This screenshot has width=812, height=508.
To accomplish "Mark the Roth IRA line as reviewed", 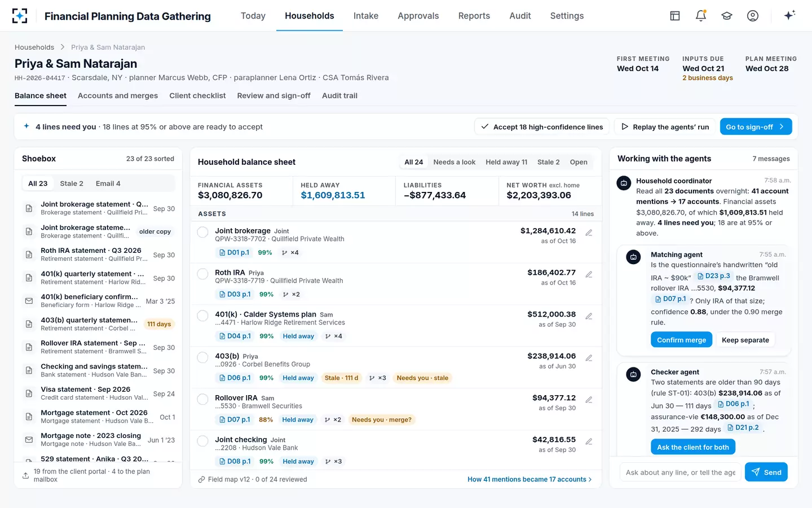I will [203, 274].
